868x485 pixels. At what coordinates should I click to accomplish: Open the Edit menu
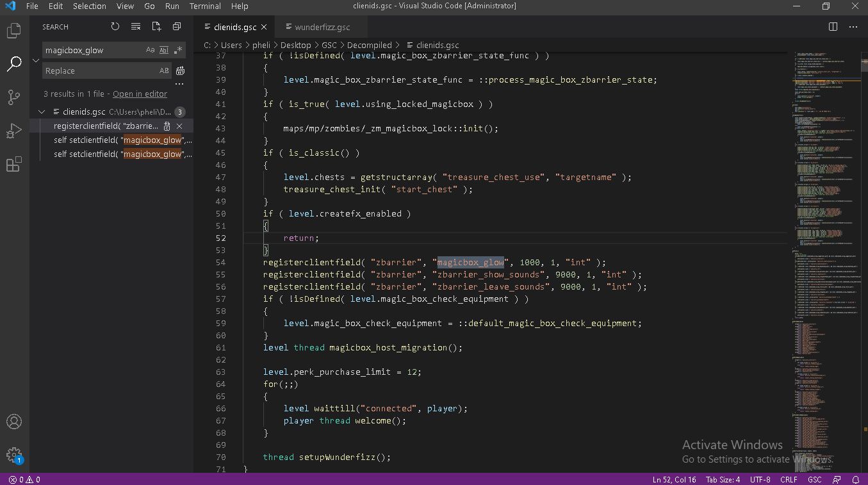(56, 6)
